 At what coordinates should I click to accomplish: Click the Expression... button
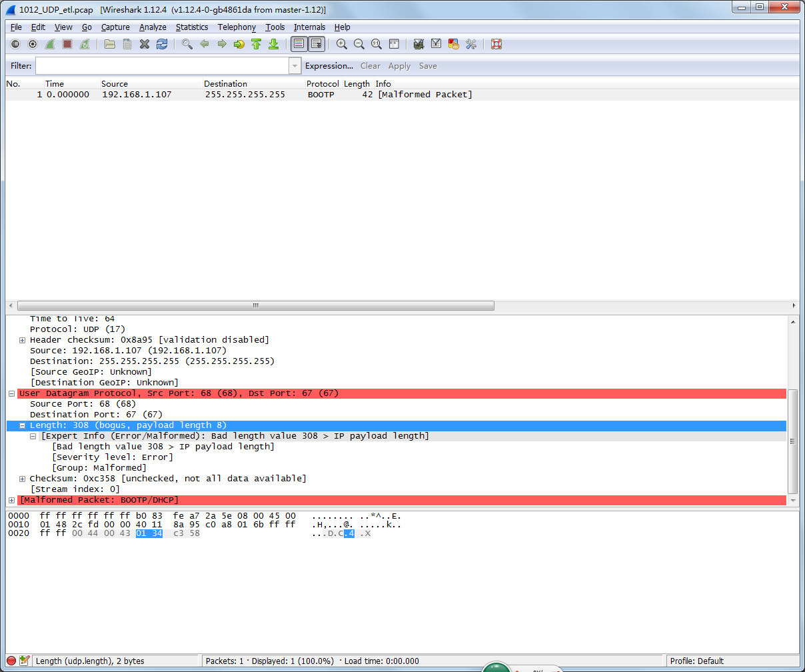pyautogui.click(x=329, y=66)
